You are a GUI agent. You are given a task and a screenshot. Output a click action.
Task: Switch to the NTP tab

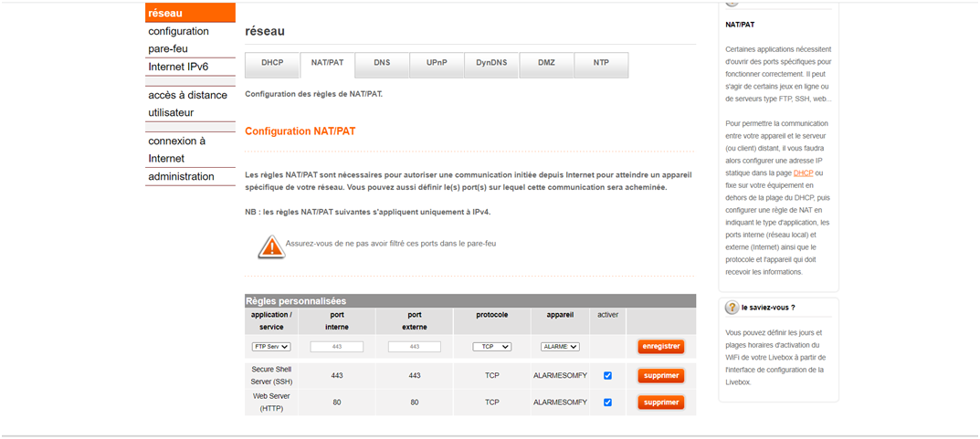601,63
